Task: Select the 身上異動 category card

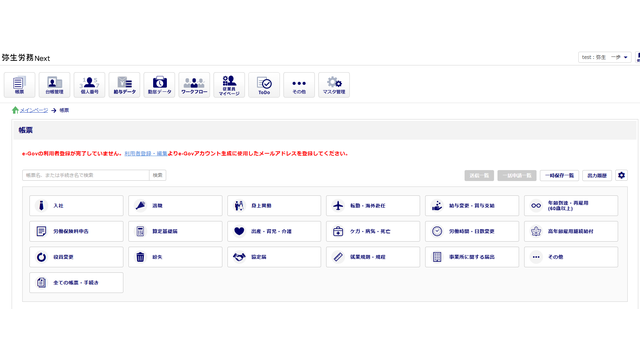Action: point(274,205)
